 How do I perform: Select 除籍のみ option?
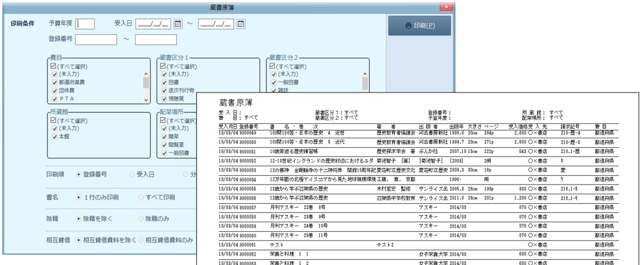click(141, 219)
